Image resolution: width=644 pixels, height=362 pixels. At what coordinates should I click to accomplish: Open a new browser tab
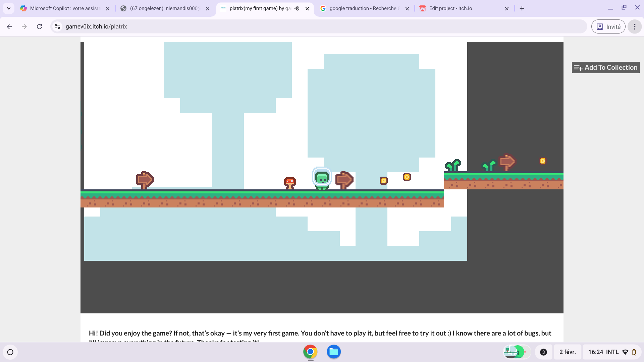pyautogui.click(x=522, y=8)
